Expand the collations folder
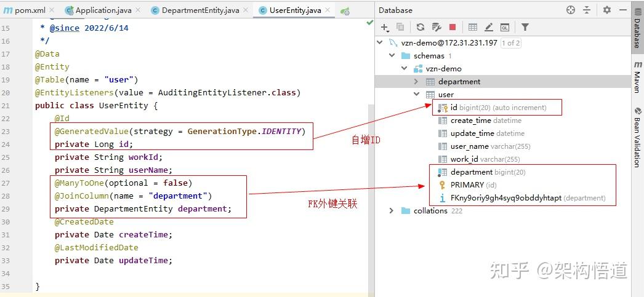Viewport: 644px width, 297px height. click(392, 210)
